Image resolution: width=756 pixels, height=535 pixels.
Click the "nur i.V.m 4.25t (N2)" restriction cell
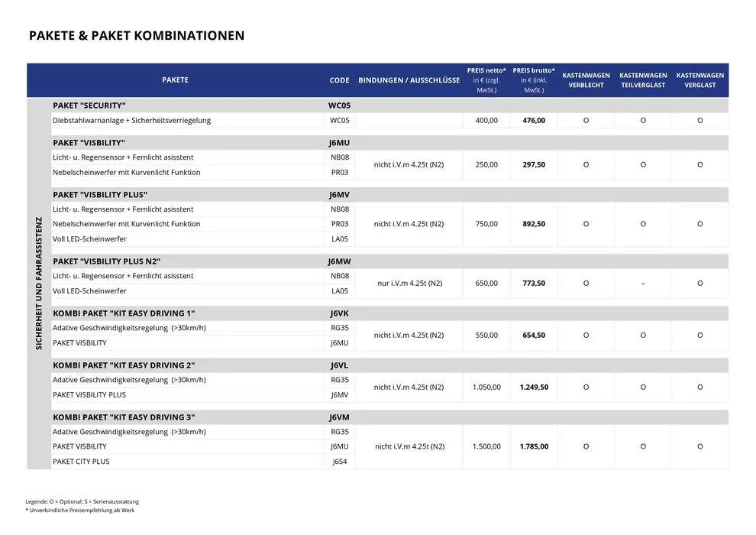pos(409,284)
